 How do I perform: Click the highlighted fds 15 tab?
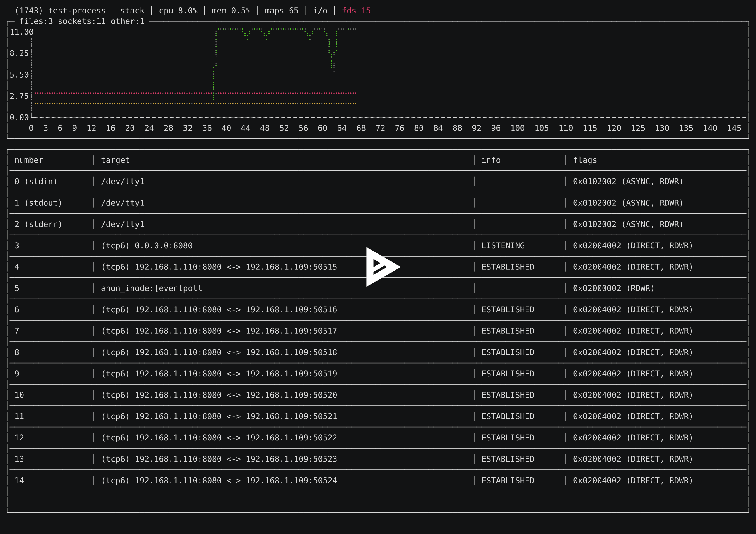tap(356, 11)
